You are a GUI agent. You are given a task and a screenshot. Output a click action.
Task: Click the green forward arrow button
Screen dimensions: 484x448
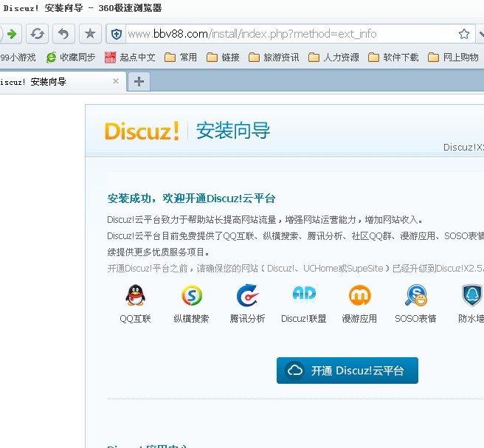tap(11, 34)
